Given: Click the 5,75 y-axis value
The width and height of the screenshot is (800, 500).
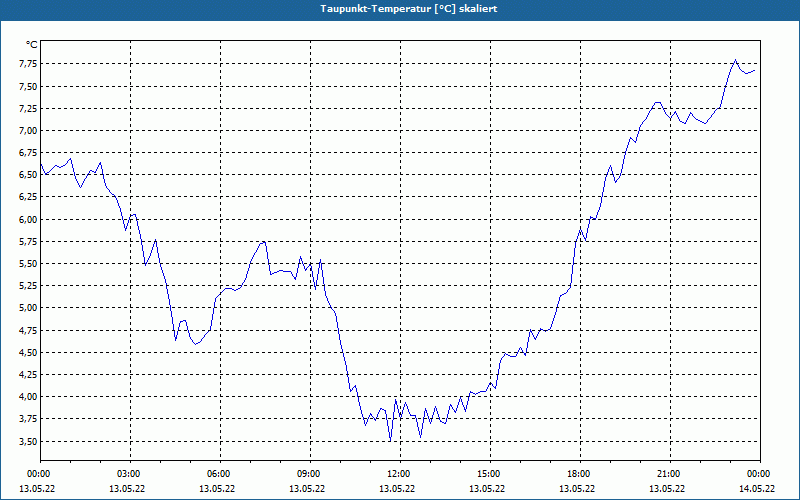Looking at the screenshot, I should [x=29, y=241].
